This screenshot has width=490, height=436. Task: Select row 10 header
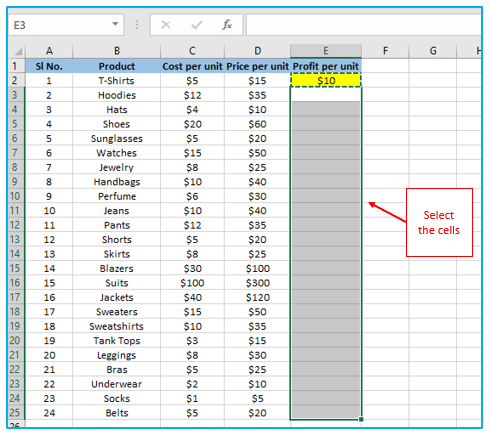tap(17, 196)
